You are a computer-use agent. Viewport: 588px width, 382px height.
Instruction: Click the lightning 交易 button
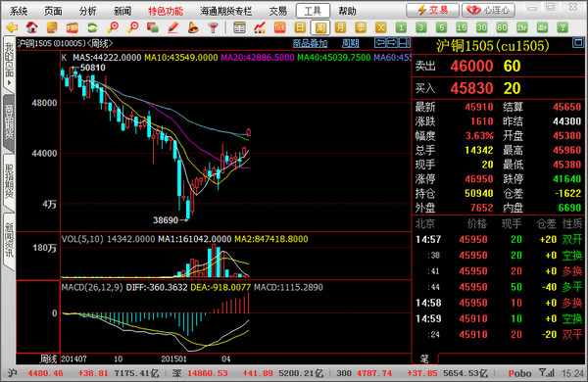pyautogui.click(x=432, y=10)
